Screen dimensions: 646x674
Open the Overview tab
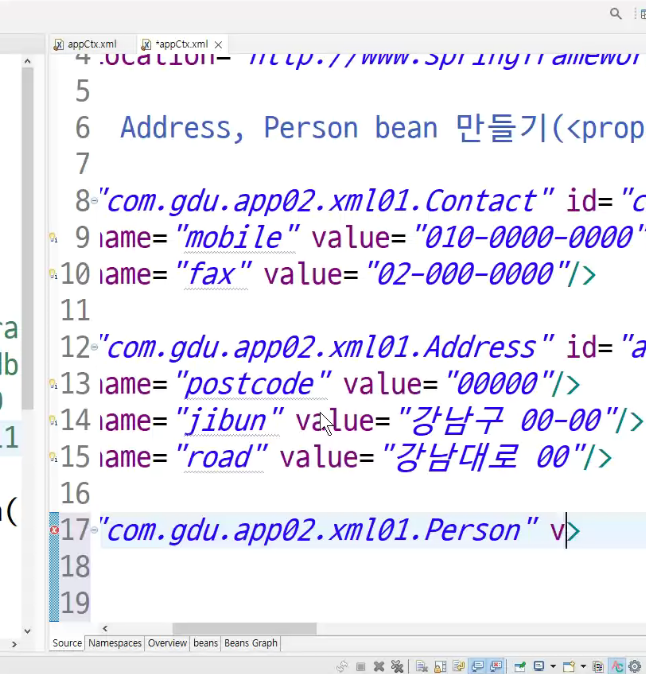[167, 643]
